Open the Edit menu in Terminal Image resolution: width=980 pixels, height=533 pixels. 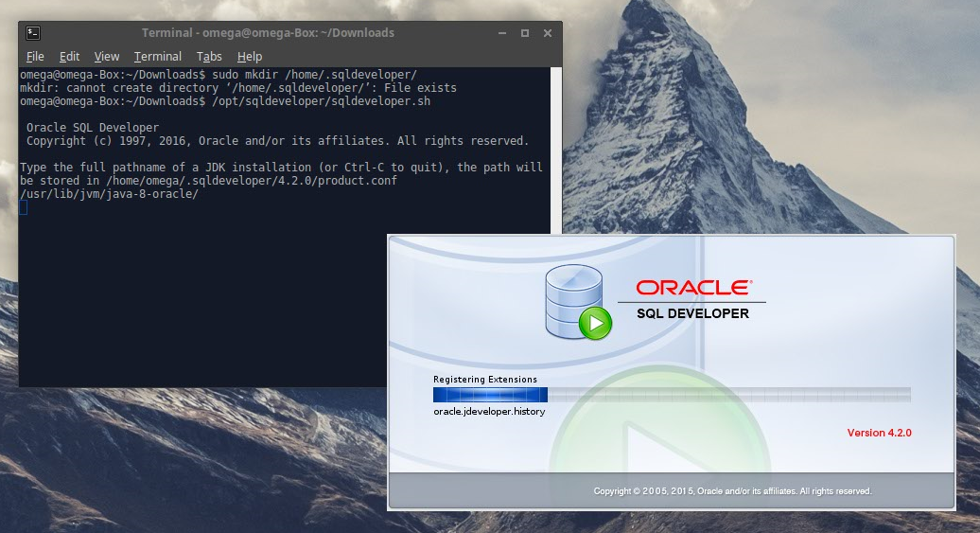point(69,57)
